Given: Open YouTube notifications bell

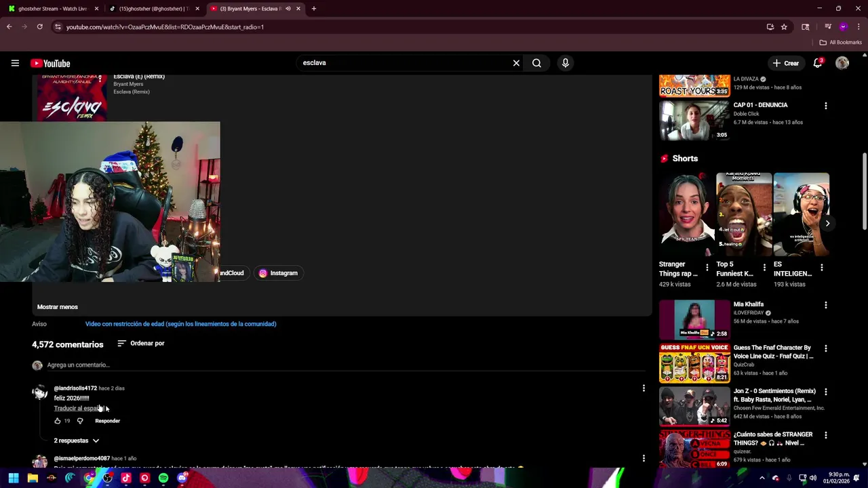Looking at the screenshot, I should coord(818,63).
